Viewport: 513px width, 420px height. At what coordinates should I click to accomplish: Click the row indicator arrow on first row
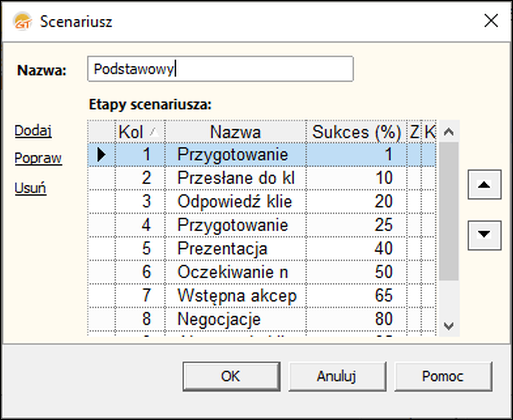[x=101, y=155]
